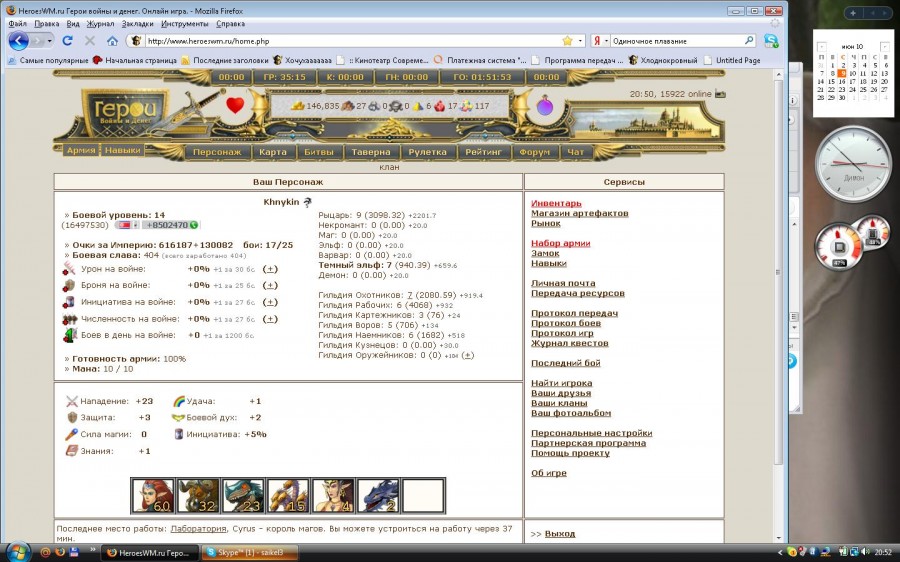The image size is (900, 562).
Task: Click the home icon in Firefox toolbar
Action: [x=112, y=41]
